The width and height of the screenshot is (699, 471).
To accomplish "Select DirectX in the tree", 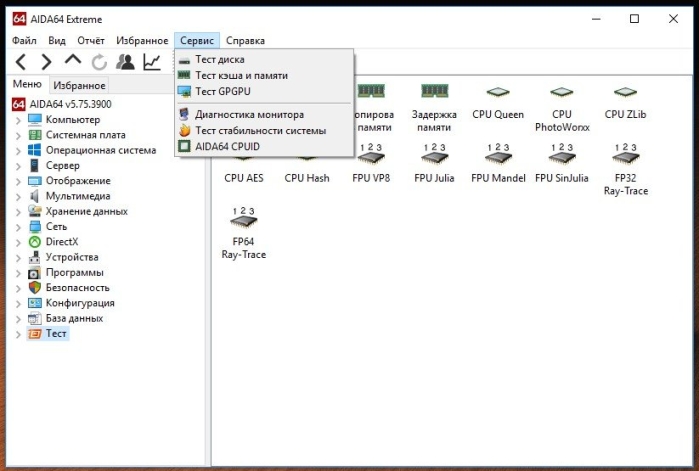I will click(x=53, y=242).
